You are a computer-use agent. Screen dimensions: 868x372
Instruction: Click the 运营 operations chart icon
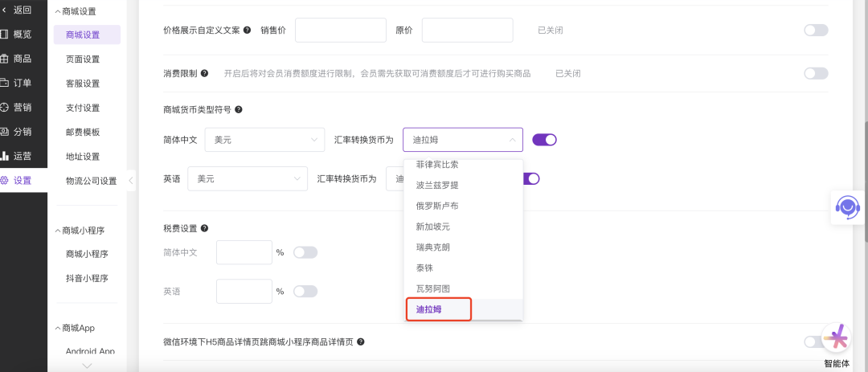coord(4,156)
